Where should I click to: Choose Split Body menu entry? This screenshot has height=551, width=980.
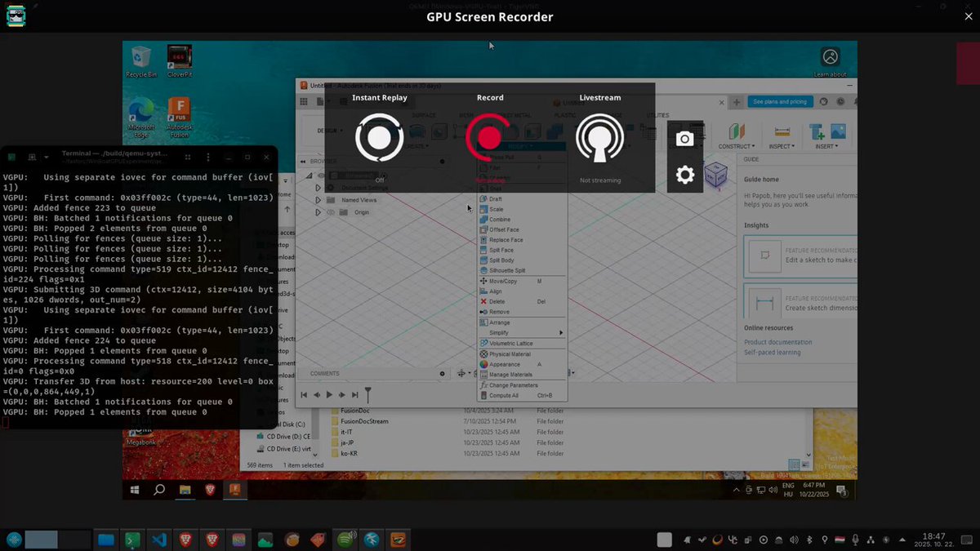[522, 260]
